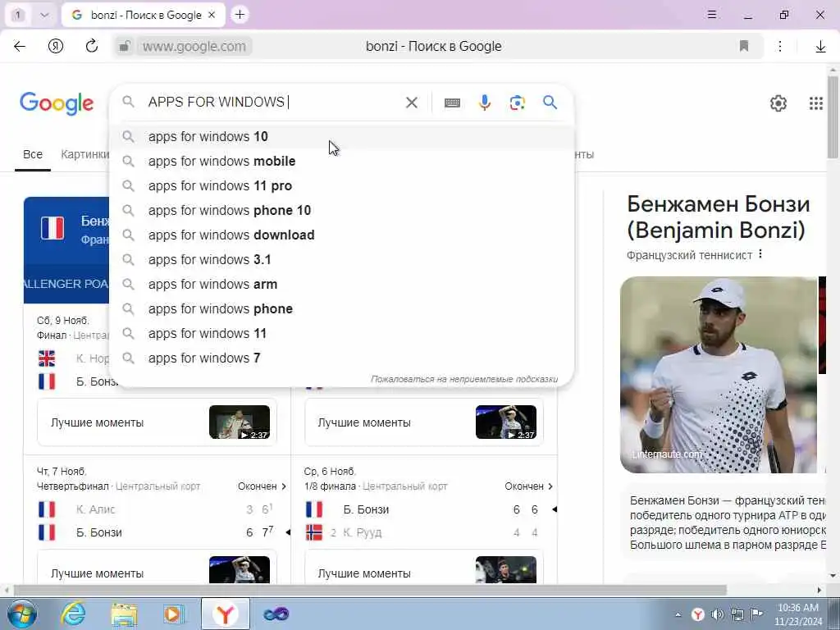Choose suggestion apps for windows 10

coord(341,137)
